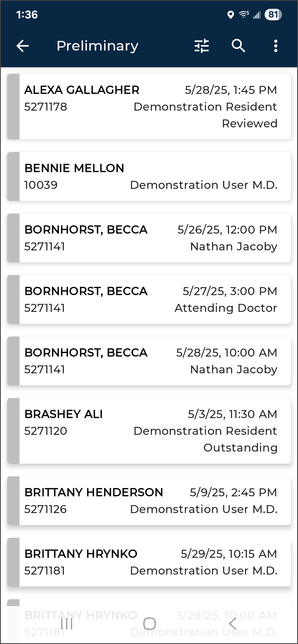Open the filter settings icon

point(202,46)
